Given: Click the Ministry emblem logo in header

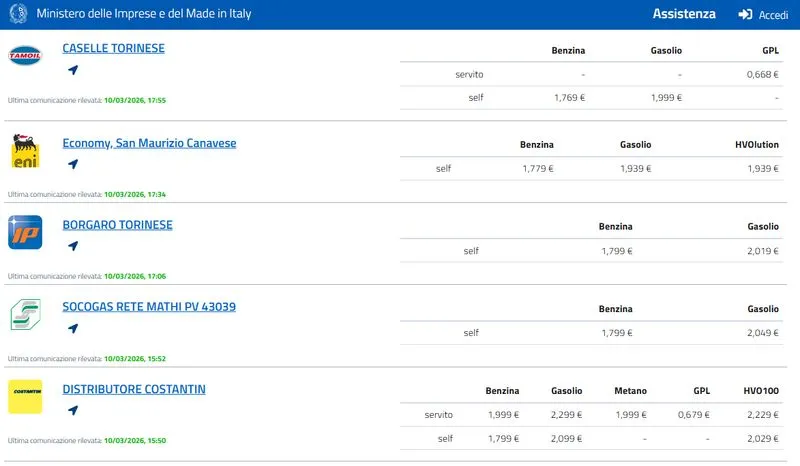Looking at the screenshot, I should click(x=18, y=14).
